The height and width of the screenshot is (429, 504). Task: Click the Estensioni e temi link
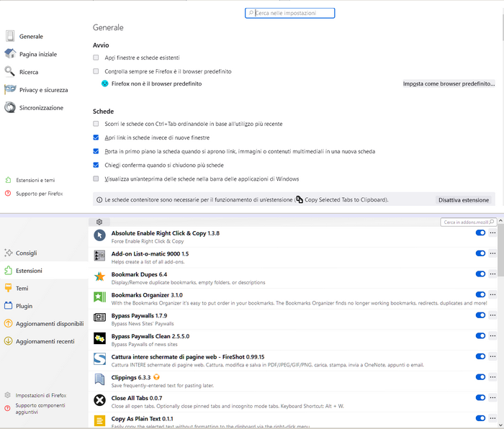coord(30,180)
